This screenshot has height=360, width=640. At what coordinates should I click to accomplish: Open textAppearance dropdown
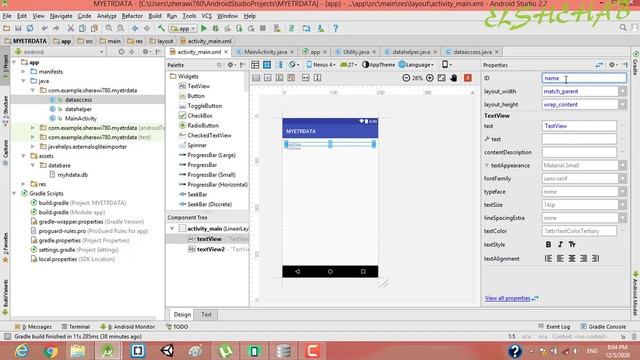(622, 165)
